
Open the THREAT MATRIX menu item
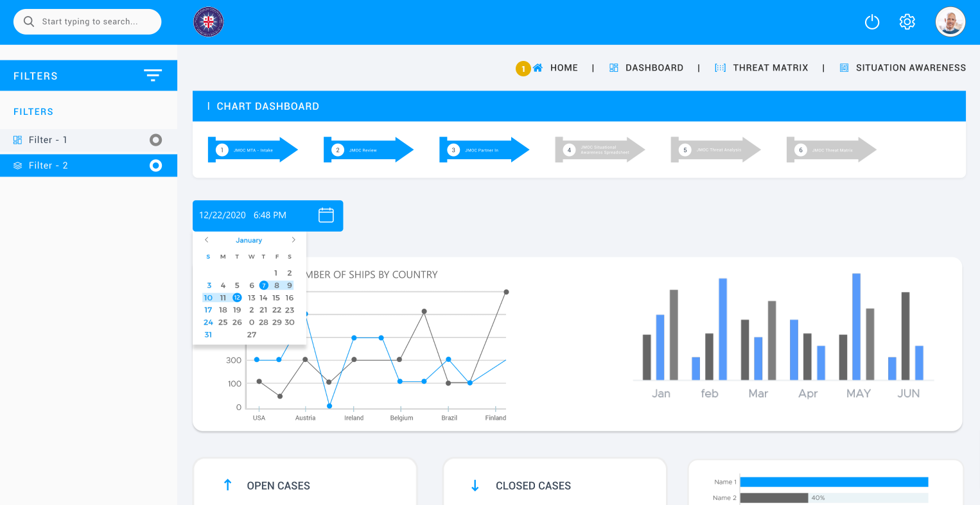(x=771, y=67)
